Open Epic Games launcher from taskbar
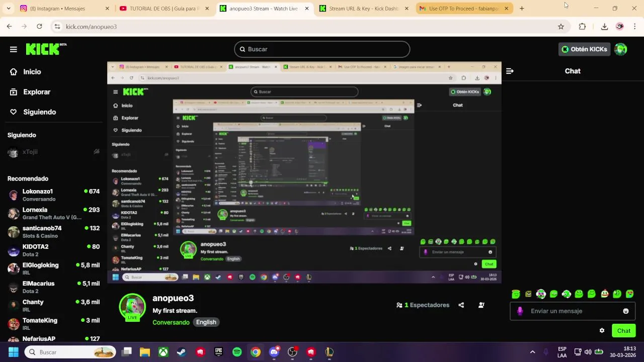Screen dimensions: 644x362 pos(218,352)
